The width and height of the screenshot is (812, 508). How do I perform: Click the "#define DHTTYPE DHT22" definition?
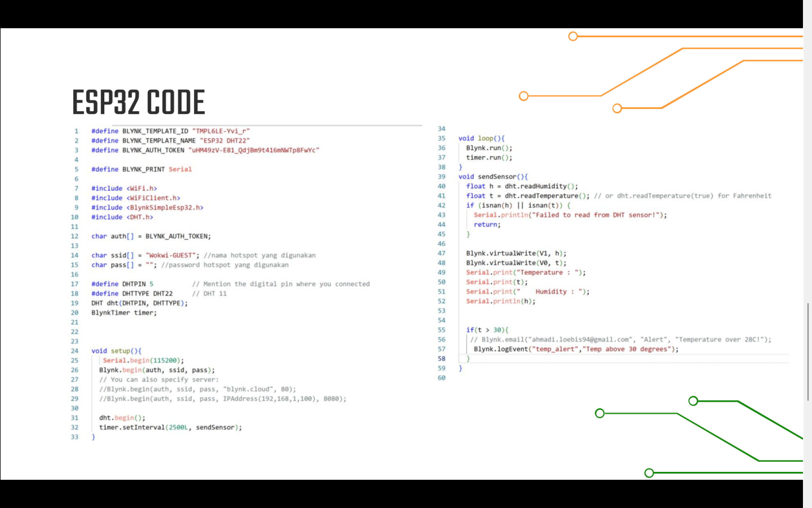(x=132, y=294)
